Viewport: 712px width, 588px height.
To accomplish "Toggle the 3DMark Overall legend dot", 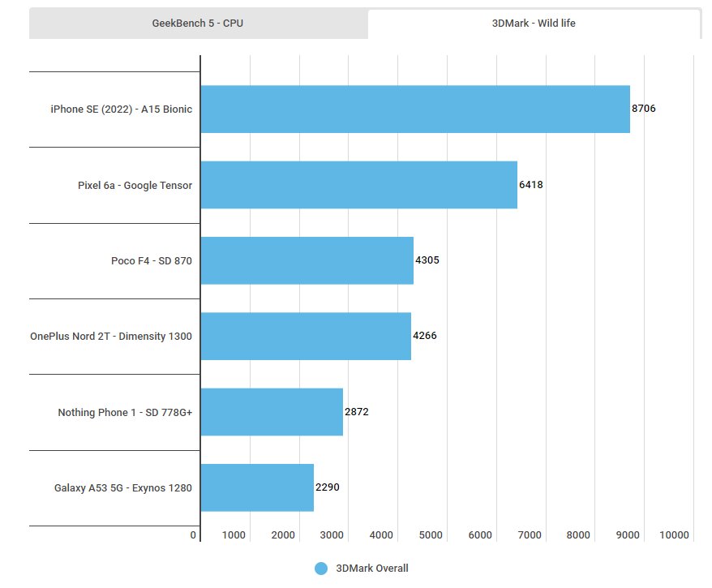I will point(321,569).
